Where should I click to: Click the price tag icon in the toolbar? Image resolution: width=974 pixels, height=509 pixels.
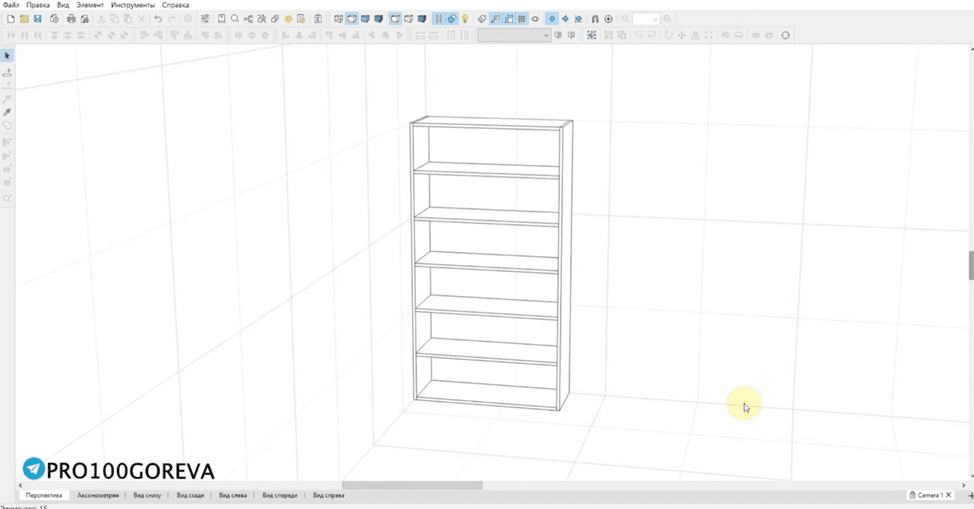tap(482, 19)
